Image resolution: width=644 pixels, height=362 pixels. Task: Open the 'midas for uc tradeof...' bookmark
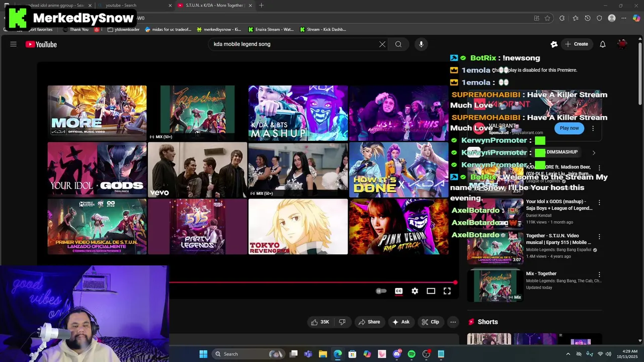coord(168,29)
